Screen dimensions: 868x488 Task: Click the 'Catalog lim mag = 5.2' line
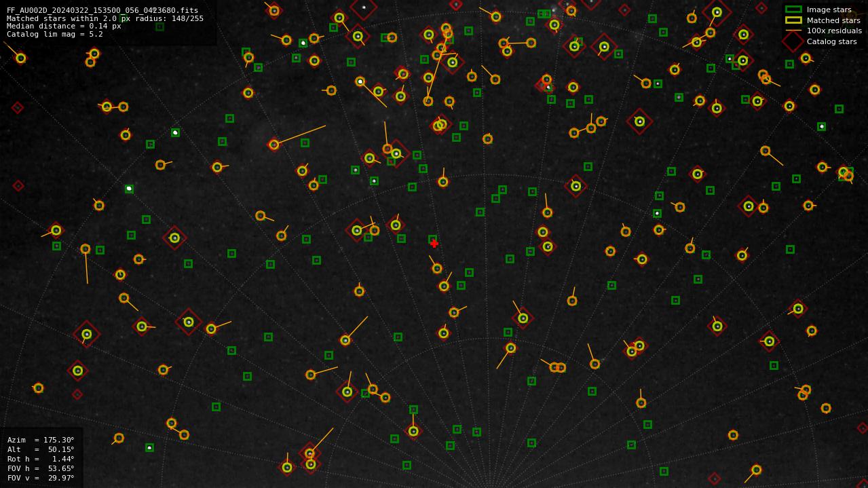(x=55, y=34)
